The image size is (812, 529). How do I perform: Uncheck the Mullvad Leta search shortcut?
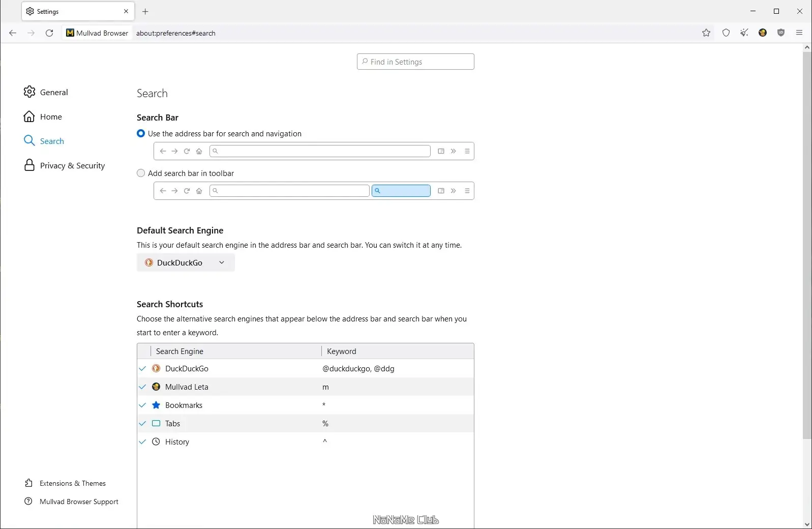pos(143,387)
